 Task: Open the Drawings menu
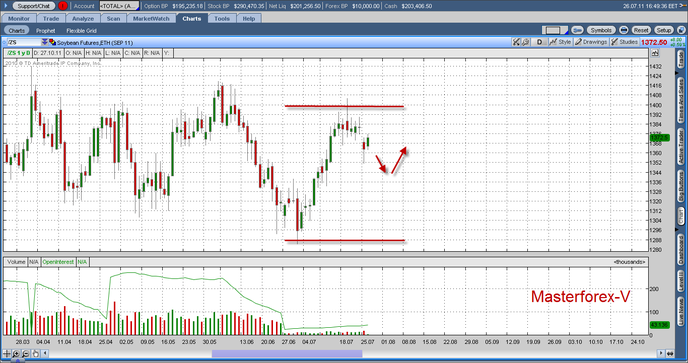[591, 42]
